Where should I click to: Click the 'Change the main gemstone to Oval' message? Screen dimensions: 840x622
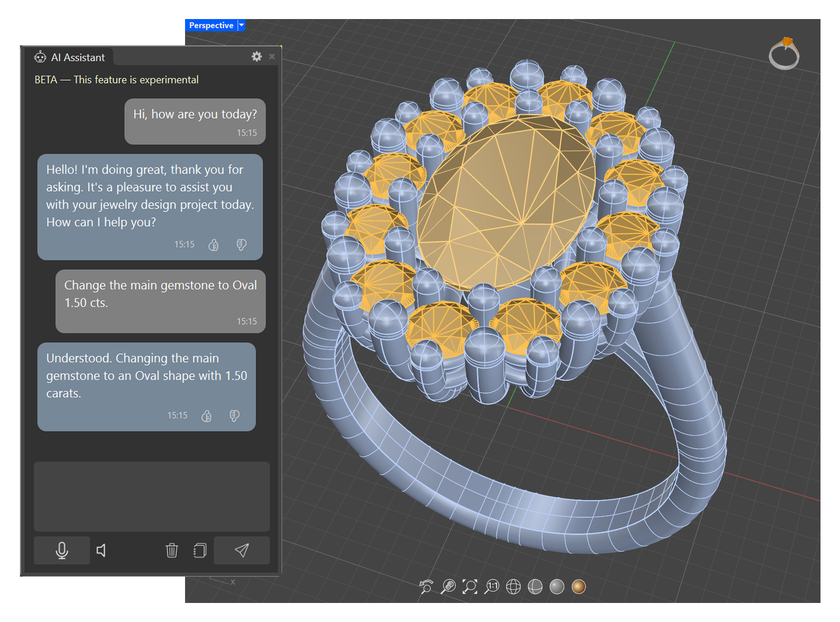(x=161, y=301)
